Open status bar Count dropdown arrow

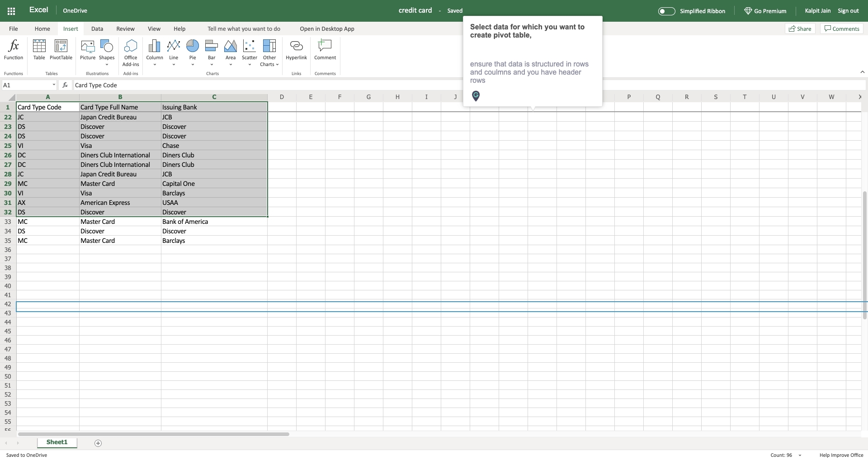tap(800, 455)
